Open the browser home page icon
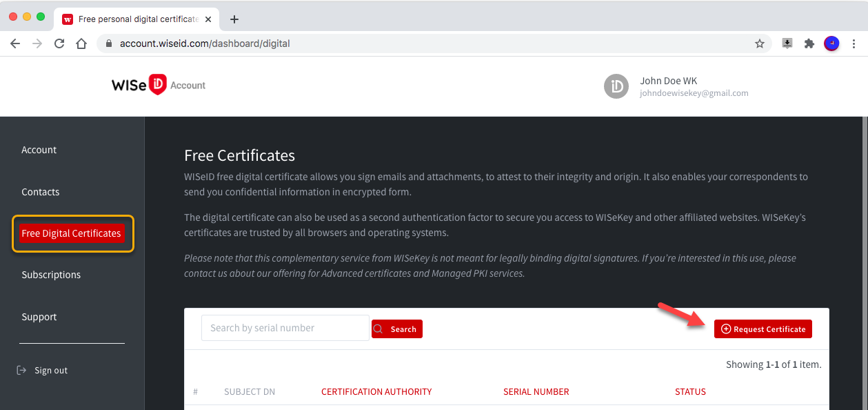Image resolution: width=868 pixels, height=410 pixels. [x=81, y=43]
